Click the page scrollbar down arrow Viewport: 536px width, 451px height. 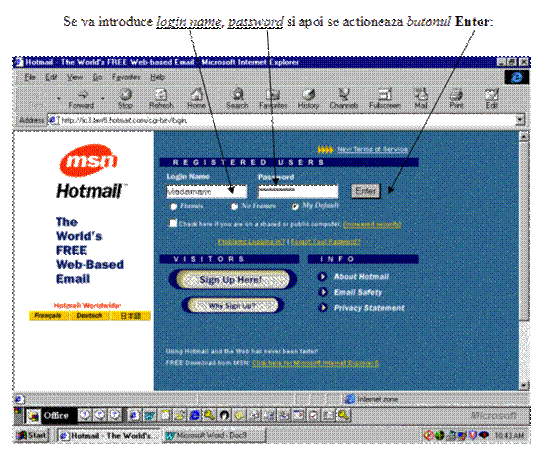(x=524, y=386)
